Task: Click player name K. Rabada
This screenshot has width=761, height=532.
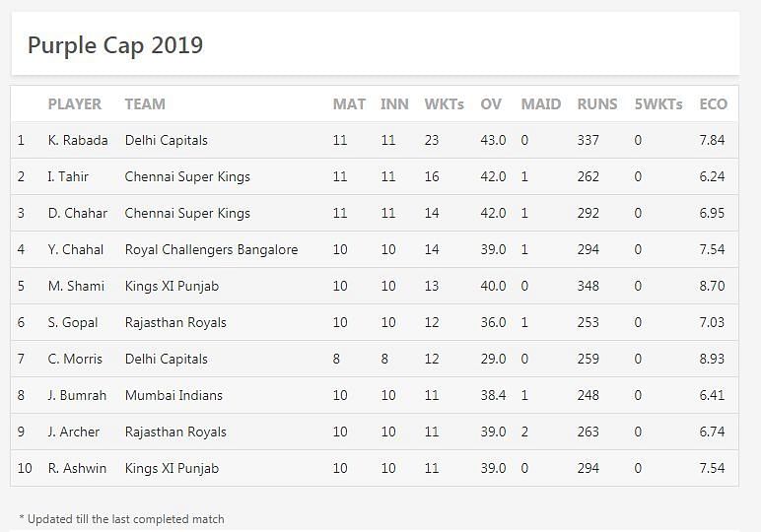Action: point(78,140)
